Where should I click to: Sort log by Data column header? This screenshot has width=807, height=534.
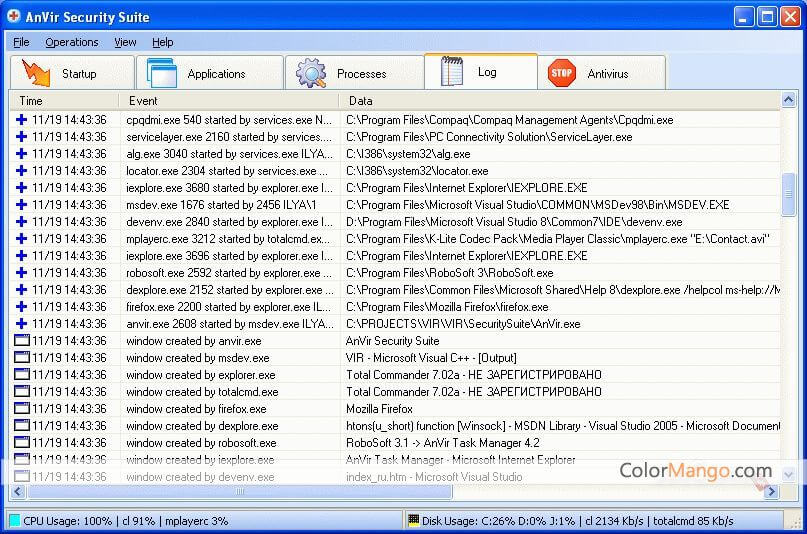coord(559,101)
